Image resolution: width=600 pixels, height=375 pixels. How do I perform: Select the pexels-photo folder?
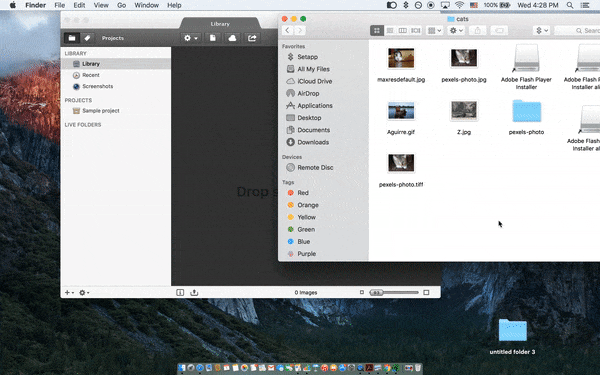tap(527, 111)
